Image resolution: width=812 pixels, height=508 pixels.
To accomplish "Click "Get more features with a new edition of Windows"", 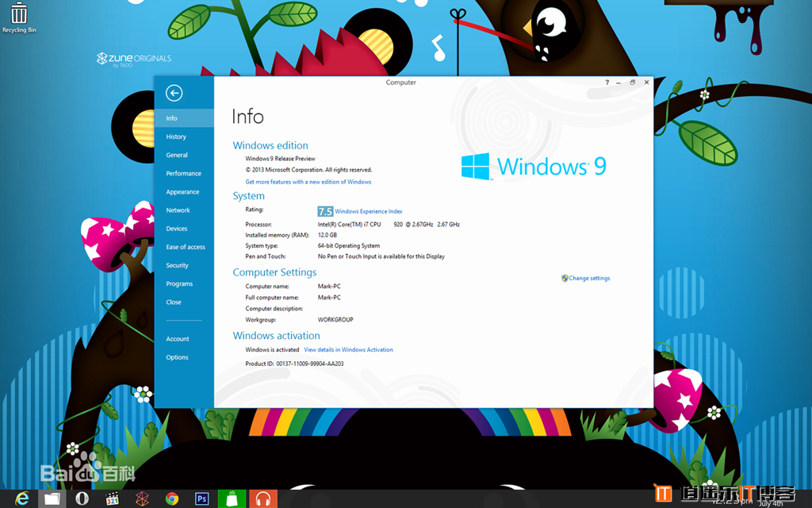I will click(x=308, y=182).
